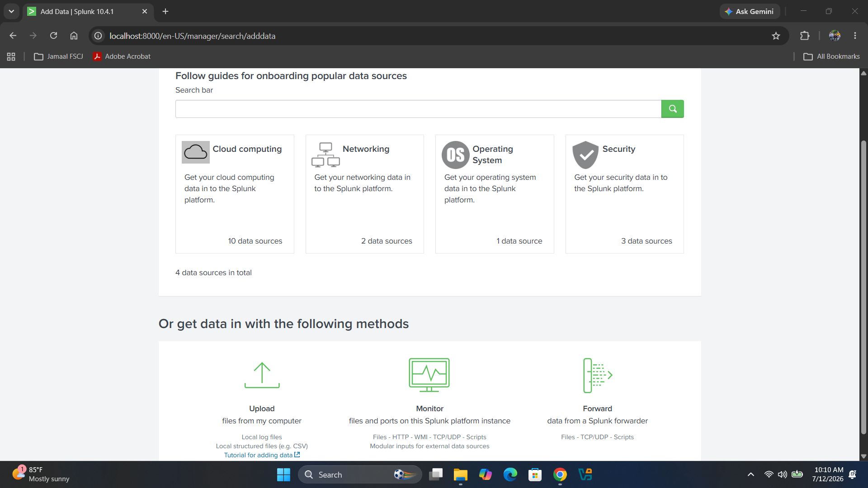Click the scrollbar down arrow
The height and width of the screenshot is (488, 868).
click(x=863, y=456)
